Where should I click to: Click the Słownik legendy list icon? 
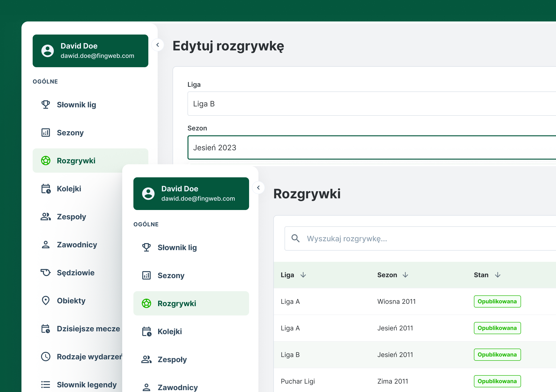(x=45, y=385)
